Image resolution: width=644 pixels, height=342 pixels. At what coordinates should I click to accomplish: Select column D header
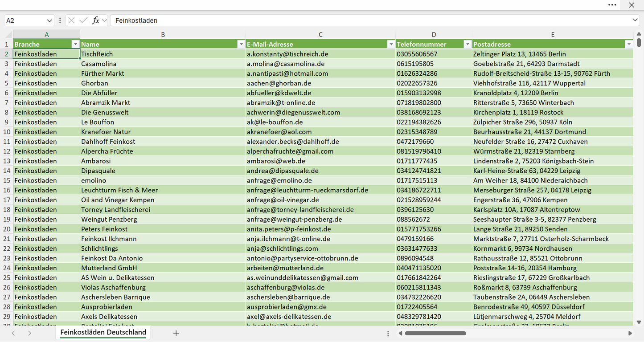[434, 34]
